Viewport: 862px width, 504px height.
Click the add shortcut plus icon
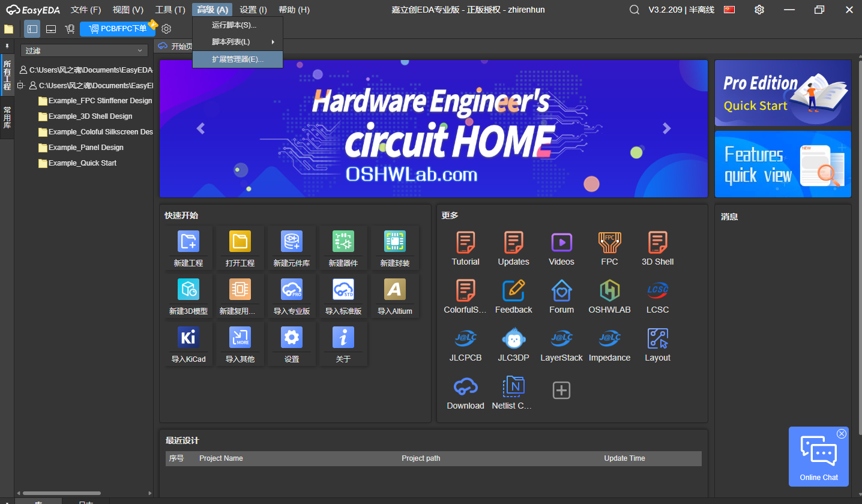pos(561,391)
